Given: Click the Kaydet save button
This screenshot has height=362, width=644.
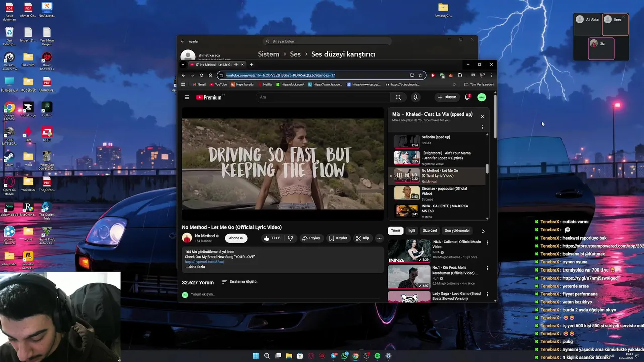Looking at the screenshot, I should tap(338, 238).
